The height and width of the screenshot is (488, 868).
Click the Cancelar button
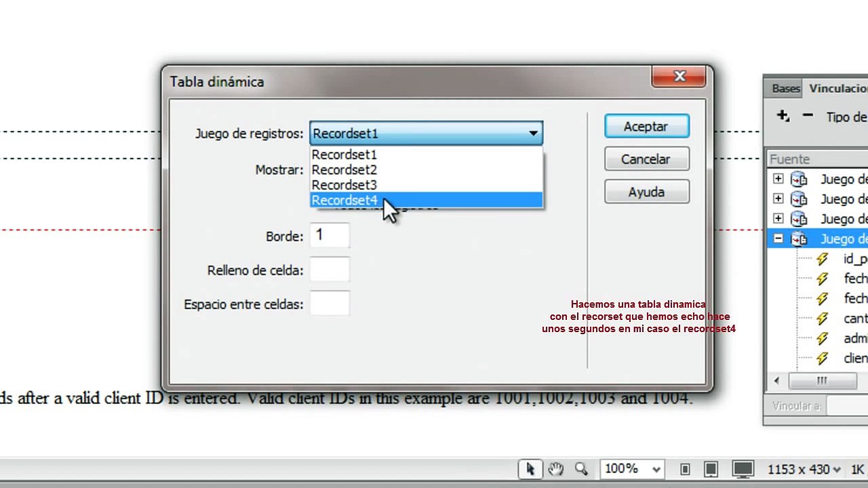click(x=646, y=159)
